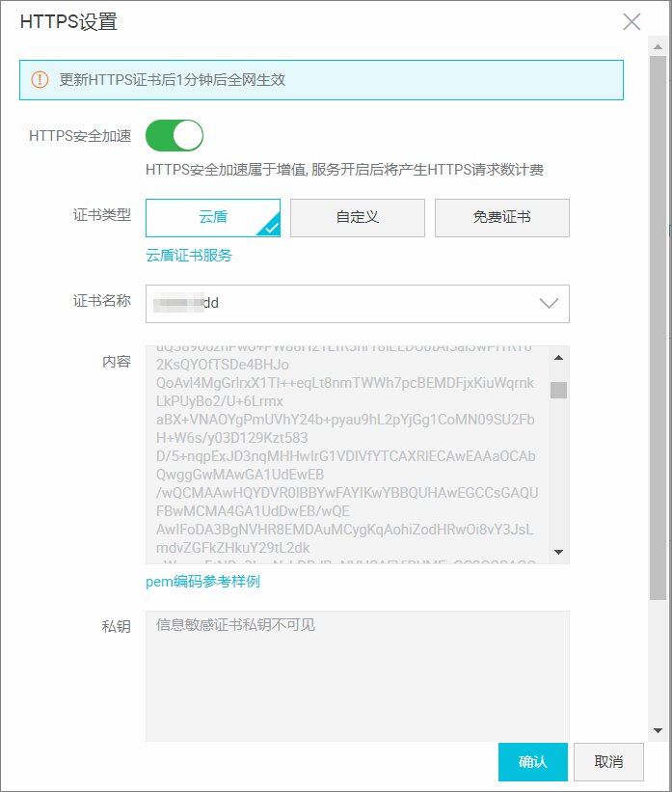Open the 云盾证书服务 link
The image size is (672, 792).
(x=189, y=256)
